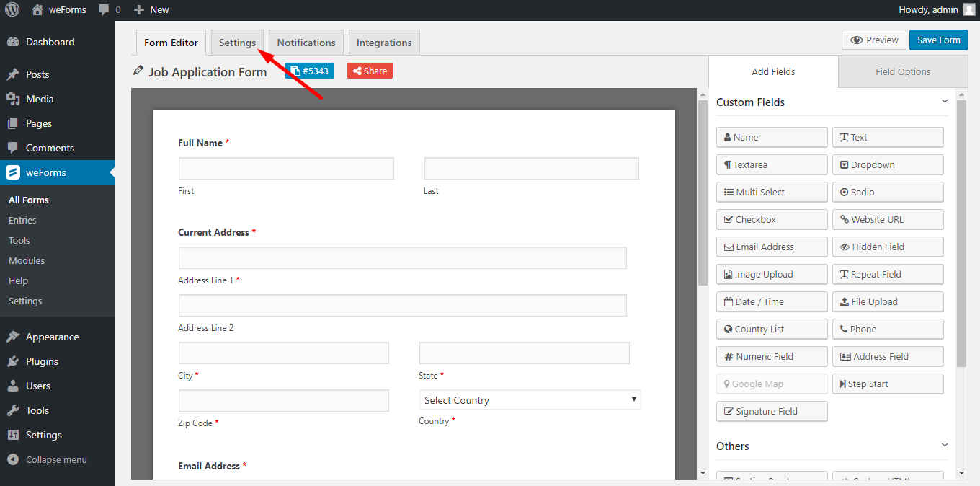Add a Signature Field to the form

tap(772, 411)
